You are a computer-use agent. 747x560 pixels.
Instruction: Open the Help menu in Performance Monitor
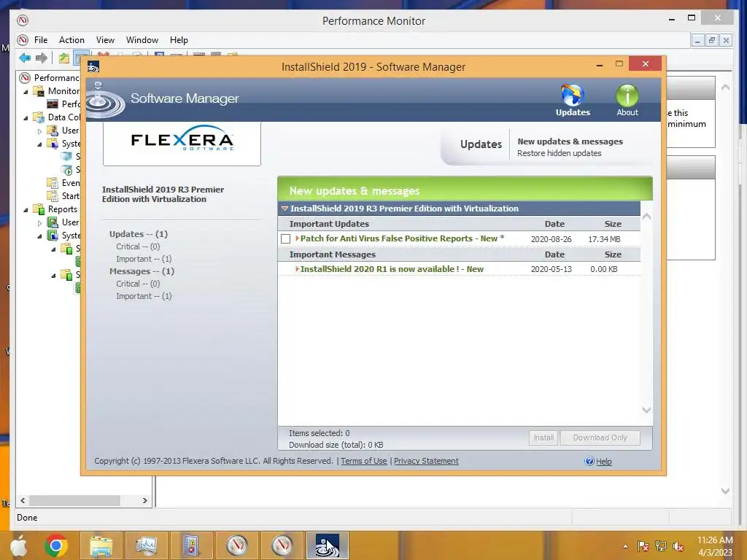tap(179, 40)
